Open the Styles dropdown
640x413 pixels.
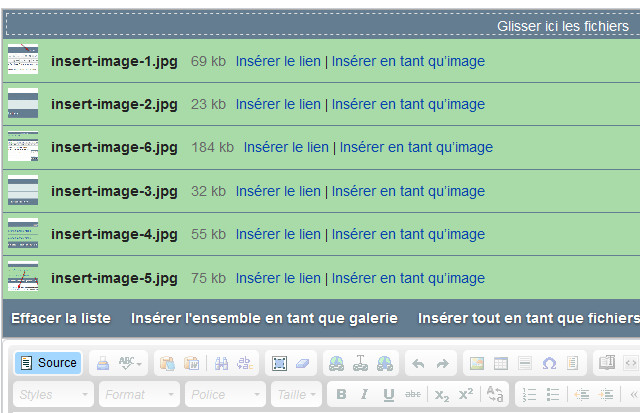pyautogui.click(x=53, y=394)
